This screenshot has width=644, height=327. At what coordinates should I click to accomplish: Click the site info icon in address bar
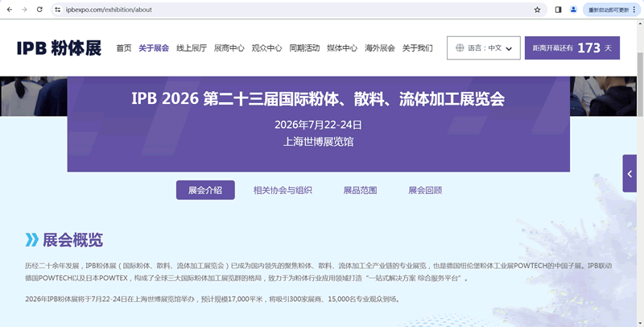[58, 10]
